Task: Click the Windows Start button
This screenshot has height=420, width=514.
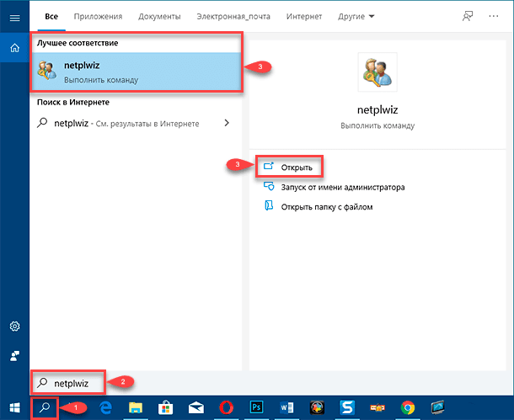Action: pos(15,407)
